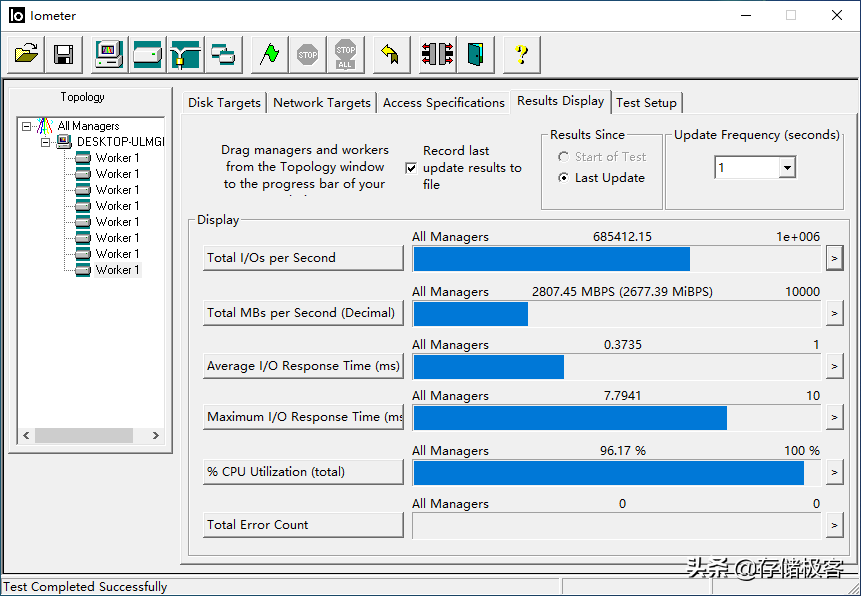Exit Iometer via the door icon
861x596 pixels.
click(476, 54)
